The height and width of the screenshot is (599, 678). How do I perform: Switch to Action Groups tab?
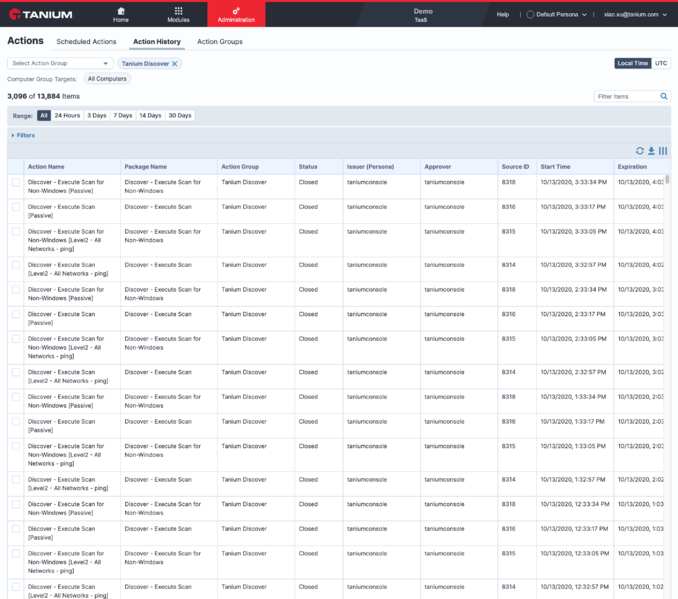pos(220,42)
